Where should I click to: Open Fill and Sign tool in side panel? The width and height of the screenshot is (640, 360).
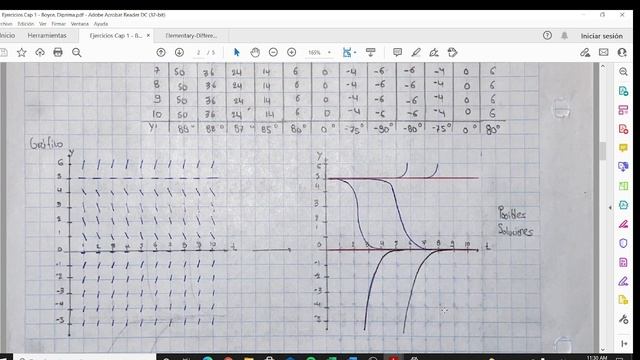(623, 281)
